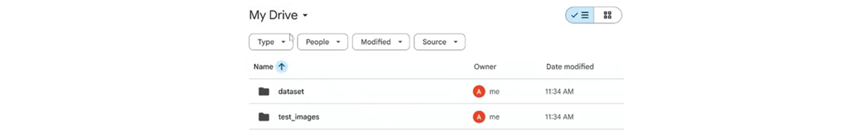Viewport: 868px width, 134px height.
Task: Sort by the Name column header
Action: (263, 67)
